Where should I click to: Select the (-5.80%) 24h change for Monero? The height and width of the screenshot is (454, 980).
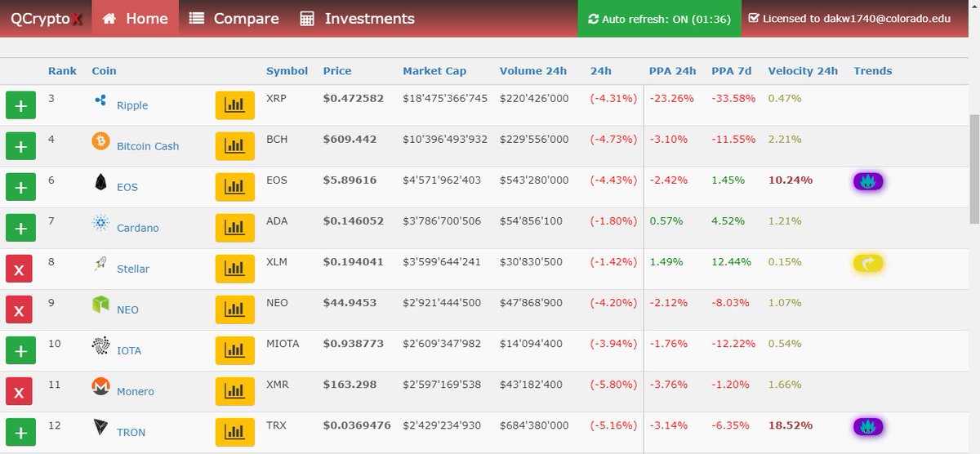coord(613,384)
